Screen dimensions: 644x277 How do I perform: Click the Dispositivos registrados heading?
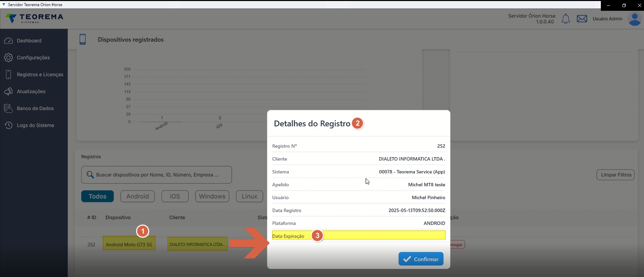click(x=131, y=39)
